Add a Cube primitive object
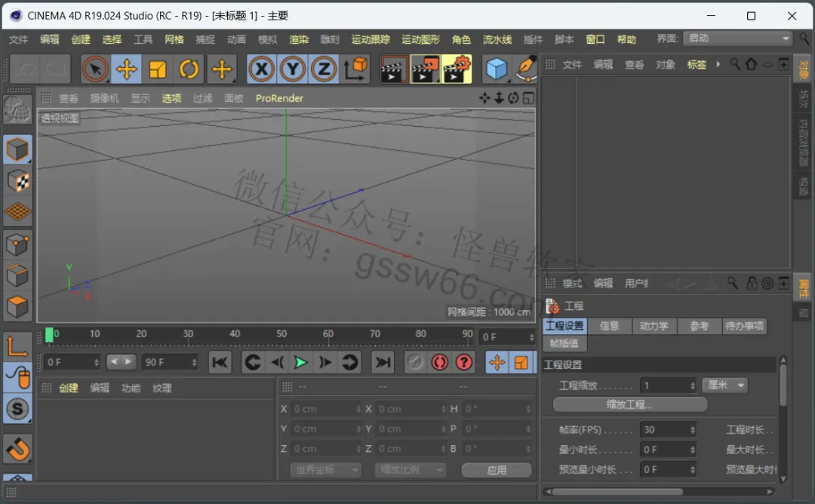Viewport: 815px width, 504px height. [x=496, y=69]
